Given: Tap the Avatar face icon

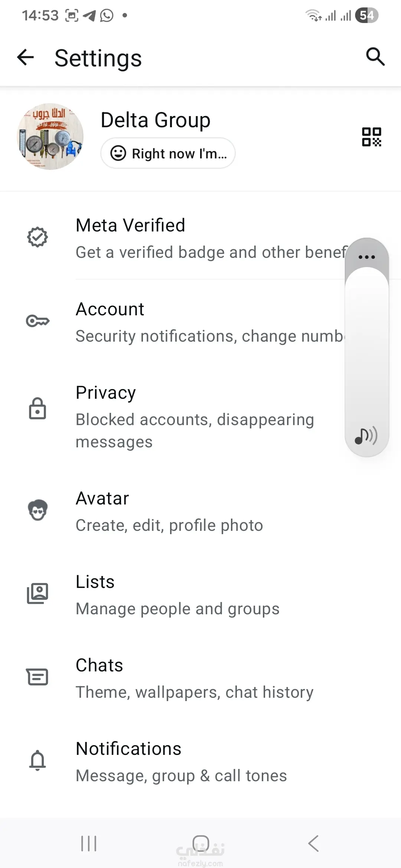Looking at the screenshot, I should click(x=38, y=510).
